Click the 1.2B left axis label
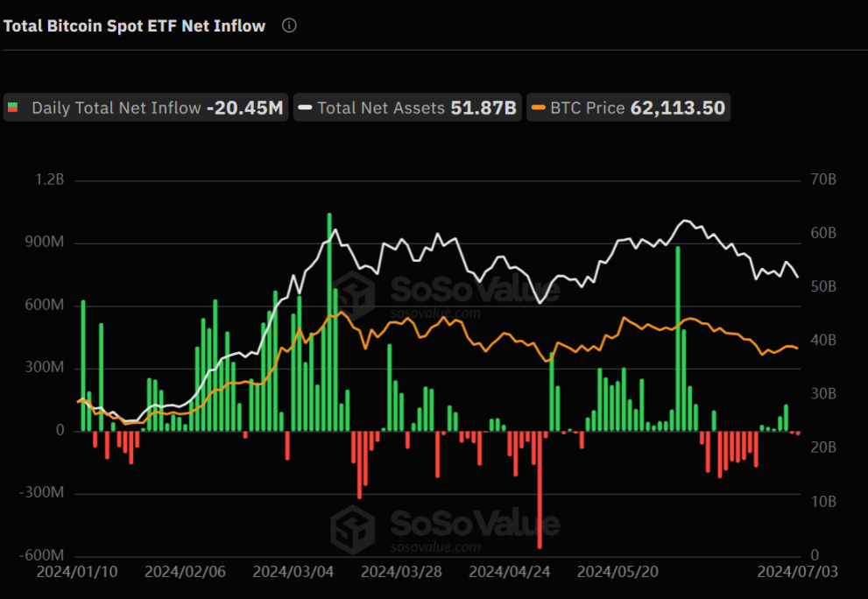 point(49,180)
